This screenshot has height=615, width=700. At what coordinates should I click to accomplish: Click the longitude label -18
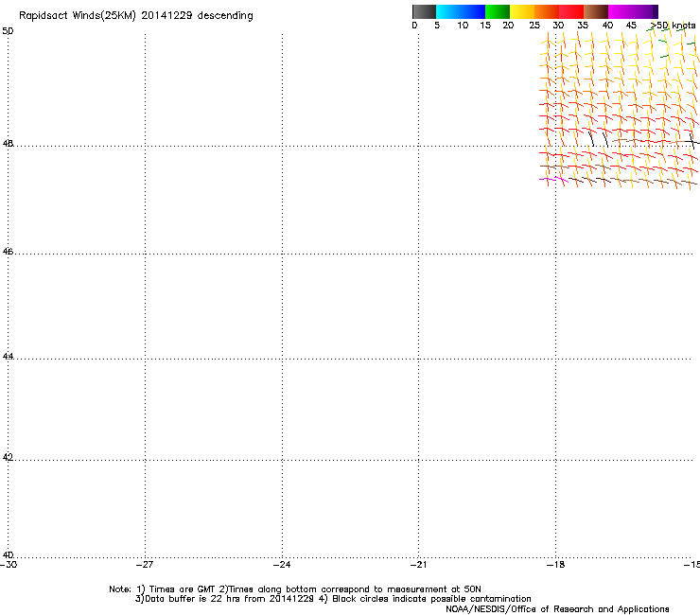[556, 565]
